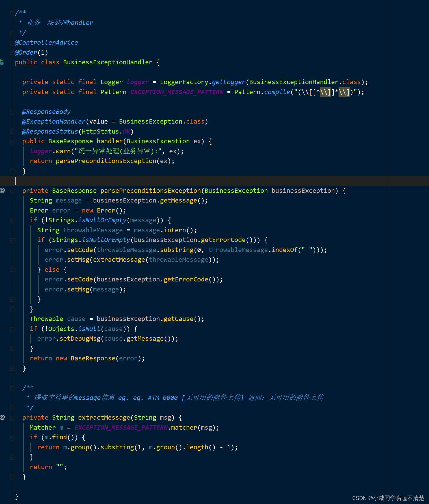Image resolution: width=429 pixels, height=504 pixels.
Task: Click EXCEPTION_MESSAGE_PATTERN in the Pattern declaration line
Action: click(177, 92)
